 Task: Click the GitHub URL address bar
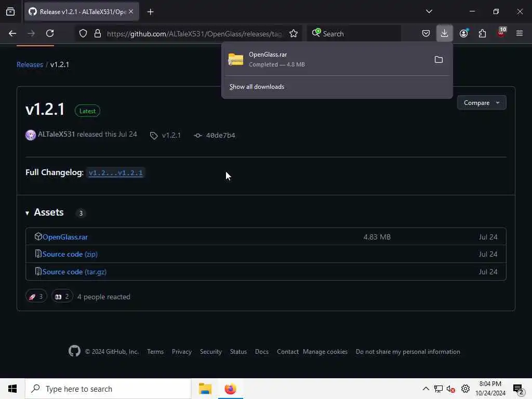coord(194,34)
